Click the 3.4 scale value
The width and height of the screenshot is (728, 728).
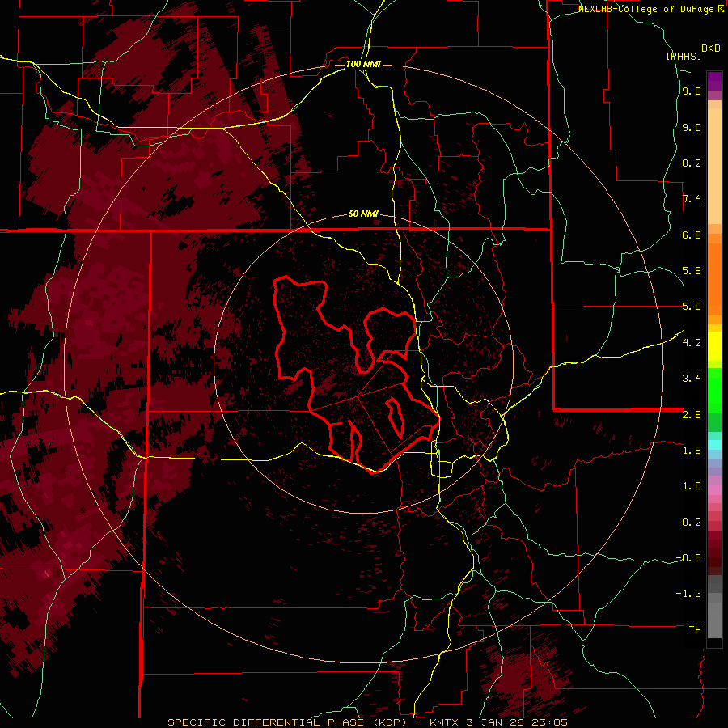pos(692,379)
